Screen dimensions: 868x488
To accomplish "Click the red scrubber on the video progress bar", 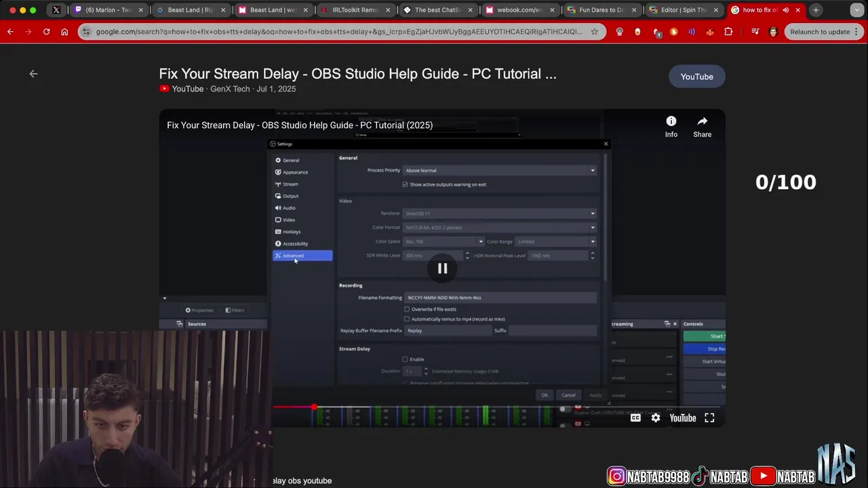I will pos(313,407).
